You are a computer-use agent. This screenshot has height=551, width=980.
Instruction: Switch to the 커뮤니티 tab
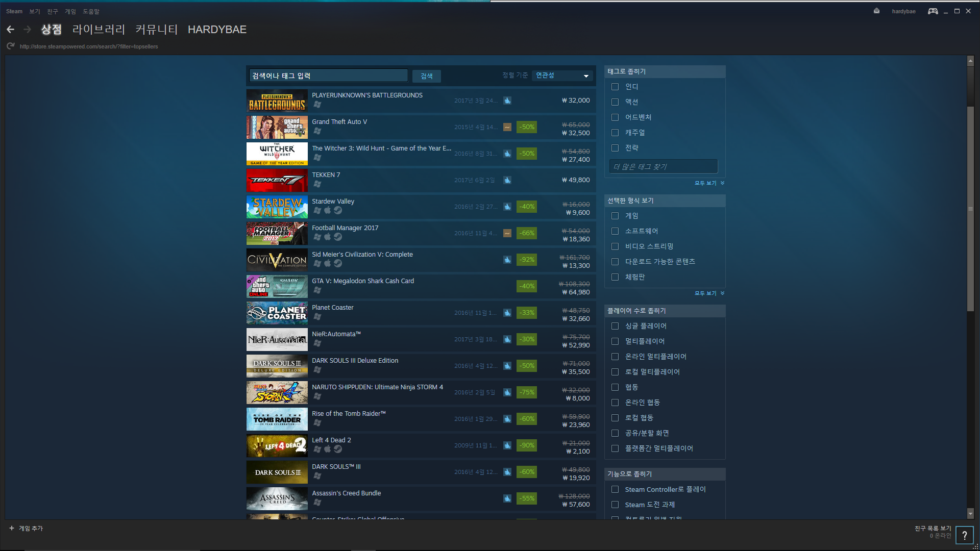pos(156,30)
